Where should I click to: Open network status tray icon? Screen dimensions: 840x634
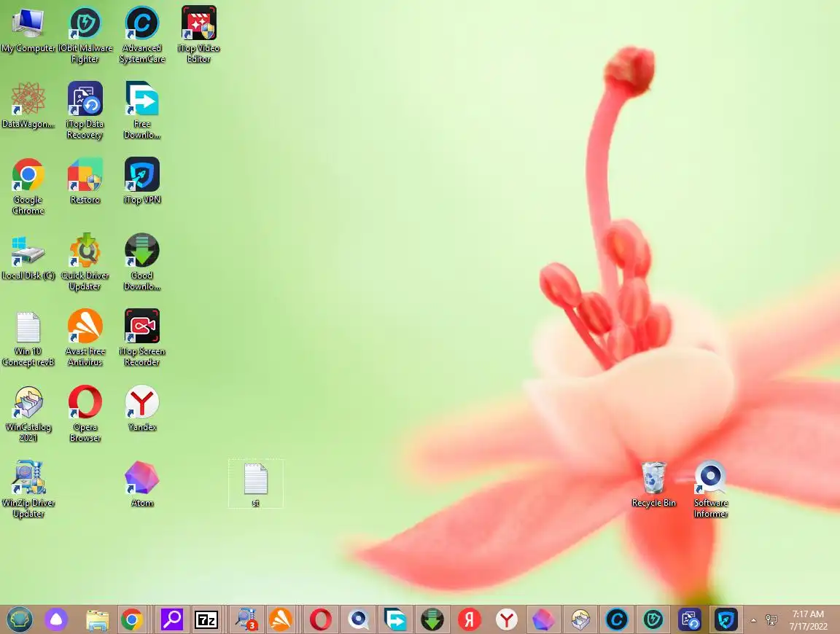[771, 620]
